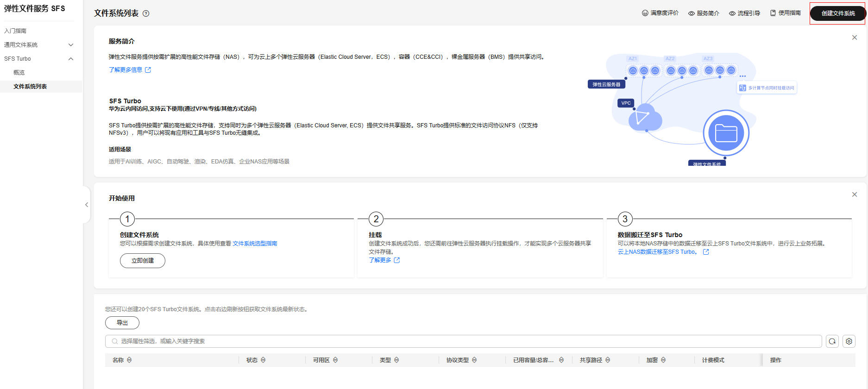Open 了解更多 link under 挂载
The width and height of the screenshot is (868, 389).
(x=380, y=260)
